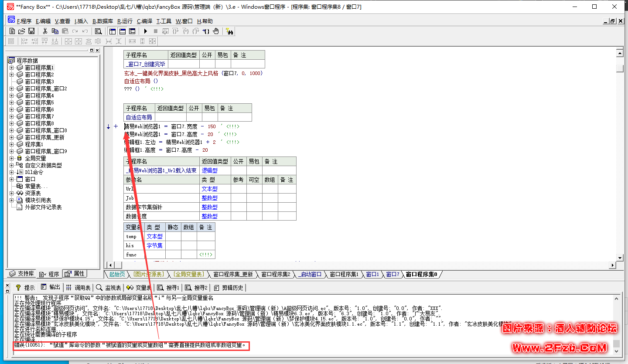
Task: Click the Paste toolbar icon
Action: [65, 31]
